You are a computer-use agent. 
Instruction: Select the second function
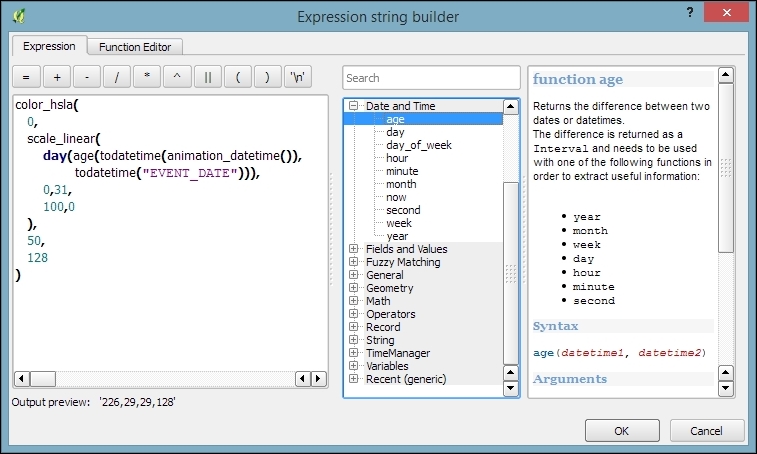[x=403, y=210]
